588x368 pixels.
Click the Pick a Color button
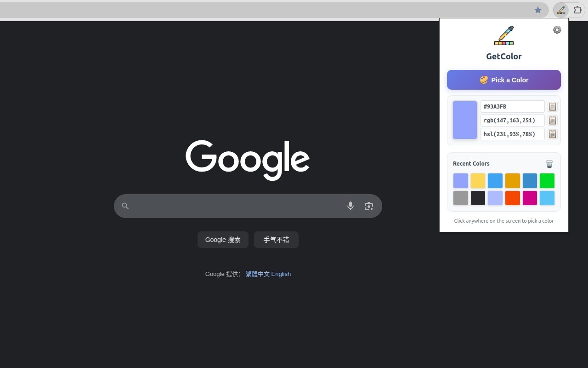pyautogui.click(x=504, y=80)
